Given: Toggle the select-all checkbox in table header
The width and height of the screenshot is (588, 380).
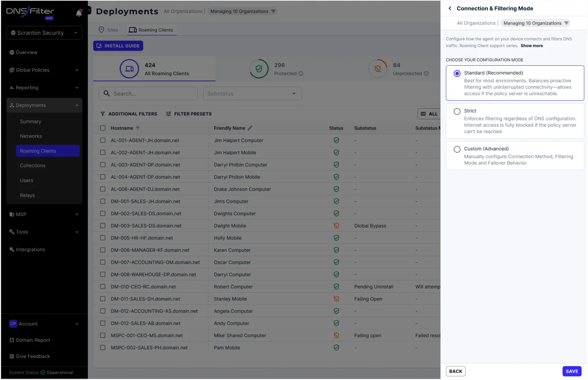Looking at the screenshot, I should (103, 128).
